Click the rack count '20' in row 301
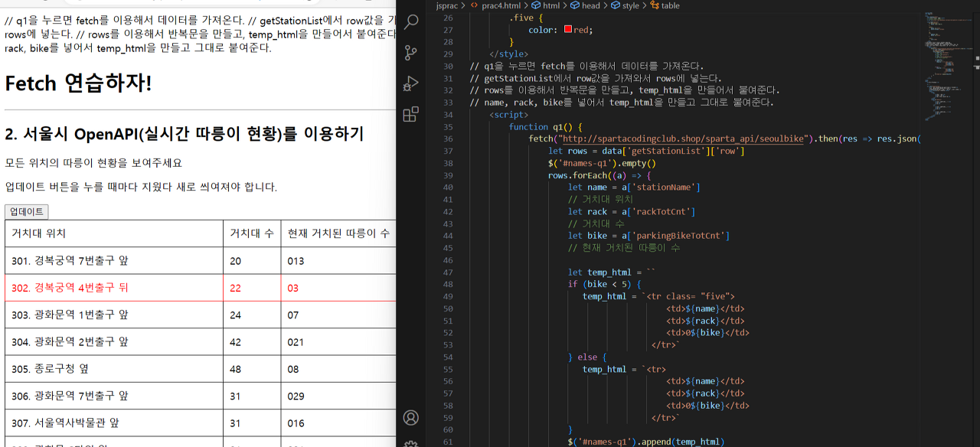Image resolution: width=980 pixels, height=447 pixels. (x=235, y=261)
